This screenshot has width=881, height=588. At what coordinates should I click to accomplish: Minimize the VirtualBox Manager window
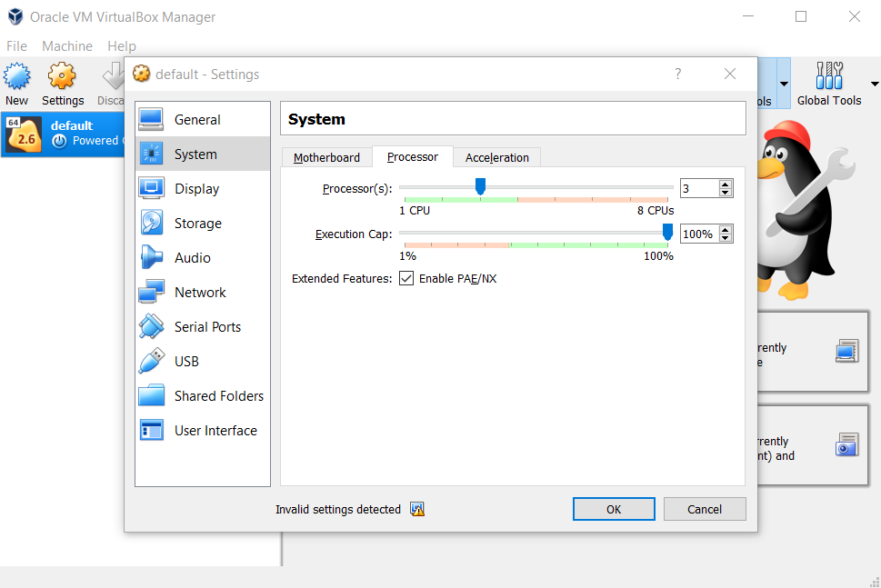(x=748, y=17)
